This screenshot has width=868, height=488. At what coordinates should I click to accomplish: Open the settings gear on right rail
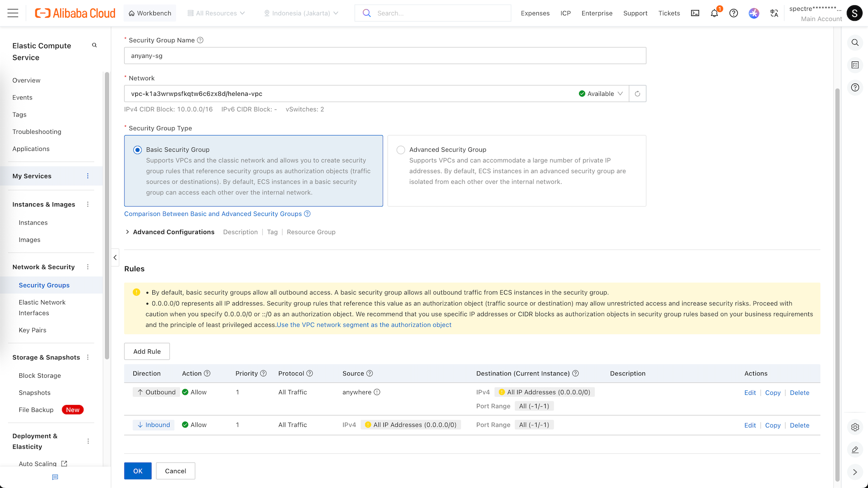pyautogui.click(x=855, y=427)
